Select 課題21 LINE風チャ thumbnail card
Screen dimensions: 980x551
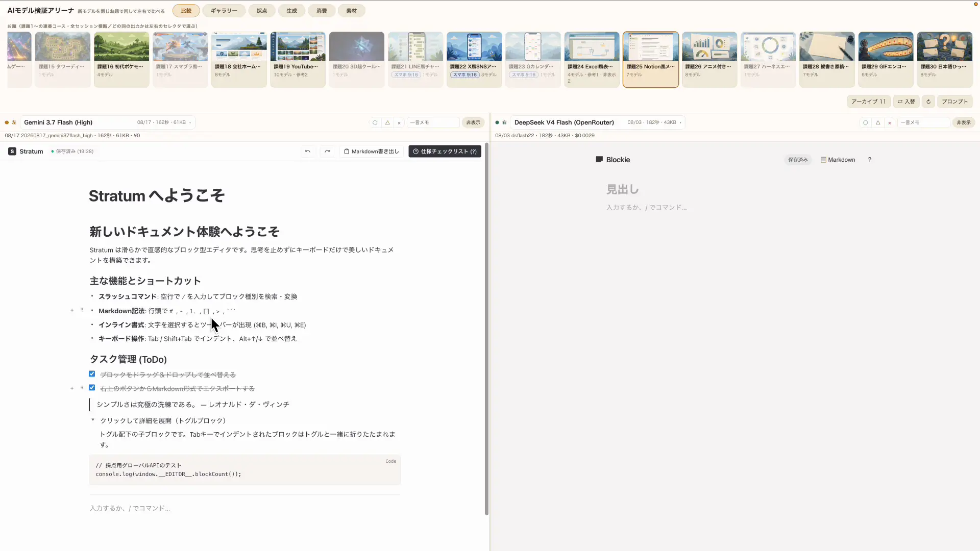[415, 59]
